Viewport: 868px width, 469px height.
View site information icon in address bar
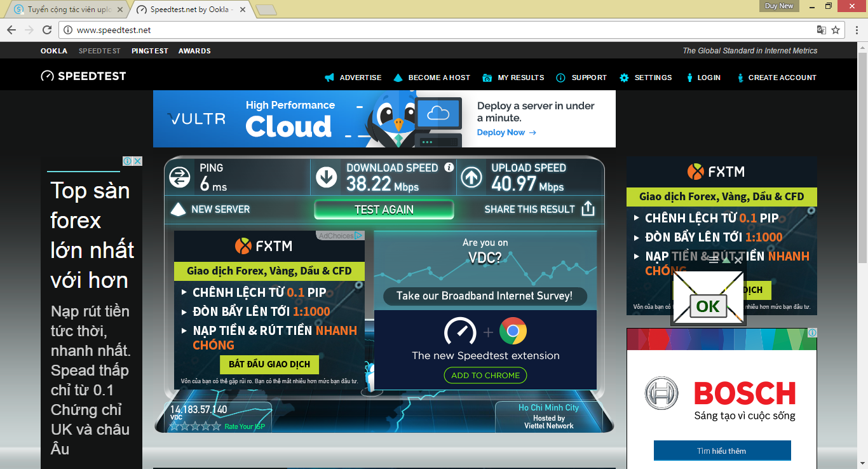[67, 30]
